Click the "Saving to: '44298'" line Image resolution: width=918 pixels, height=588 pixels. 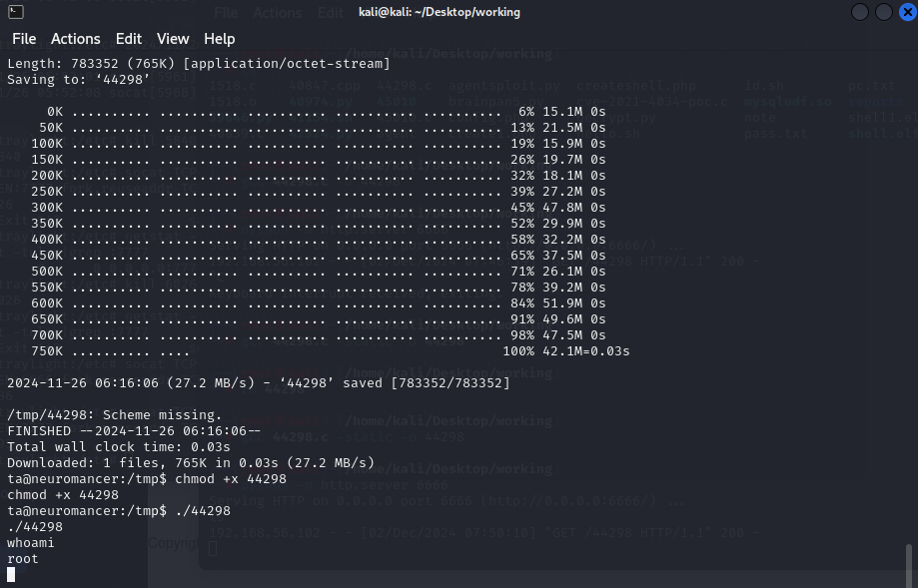pos(79,79)
